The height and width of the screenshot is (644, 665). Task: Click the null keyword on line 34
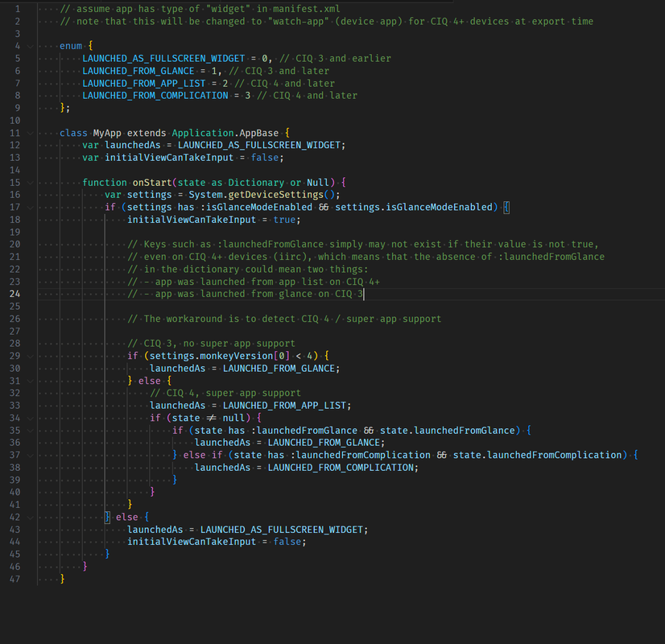click(x=233, y=419)
